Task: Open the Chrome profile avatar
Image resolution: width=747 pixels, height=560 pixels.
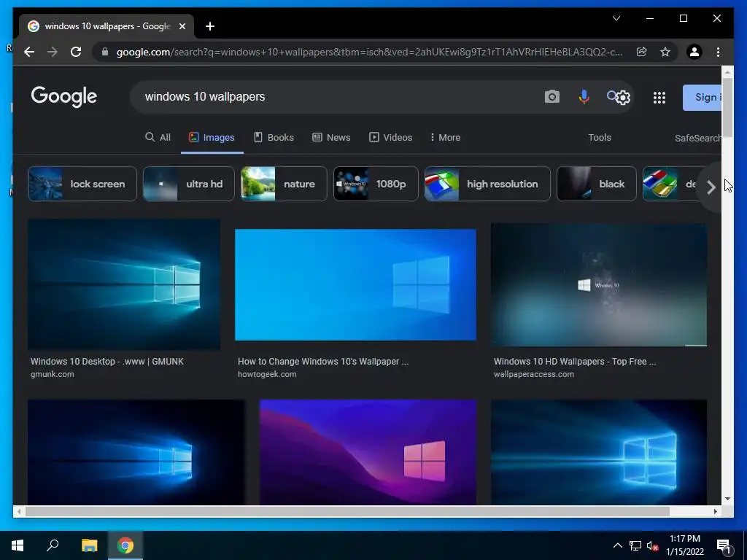Action: [694, 52]
